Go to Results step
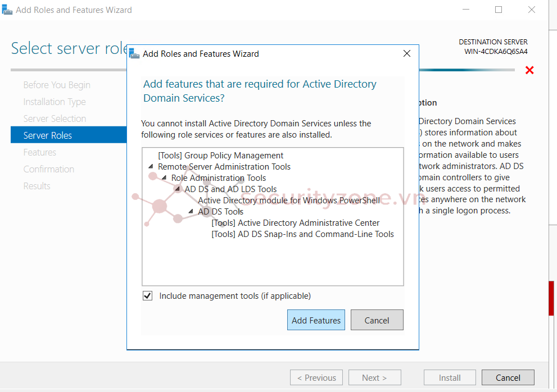The height and width of the screenshot is (392, 557). (37, 186)
